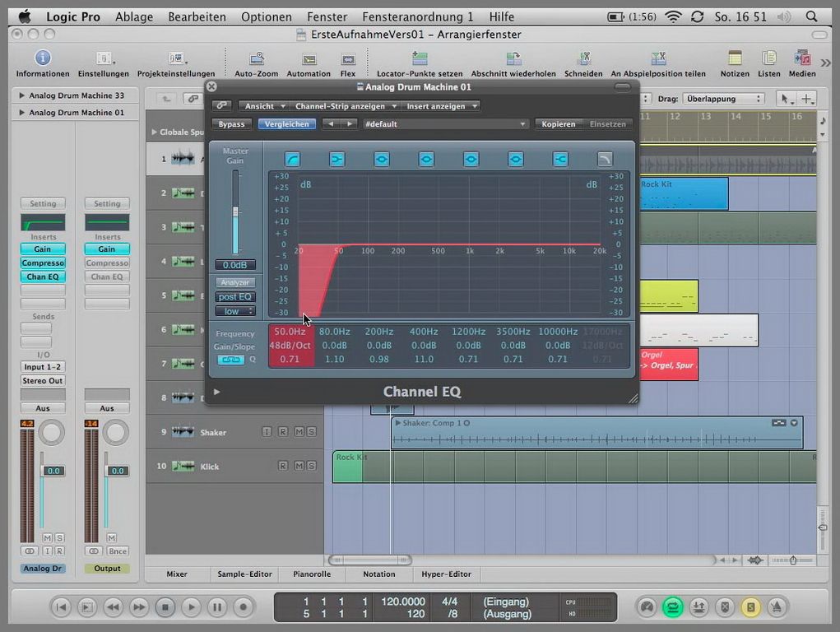840x632 pixels.
Task: Go to beginning transport button
Action: pos(61,607)
